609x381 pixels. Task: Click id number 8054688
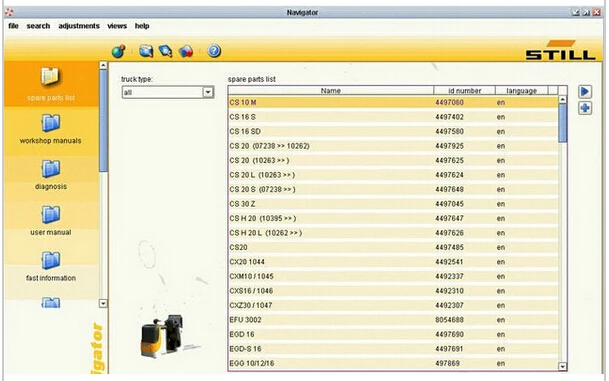pos(449,320)
